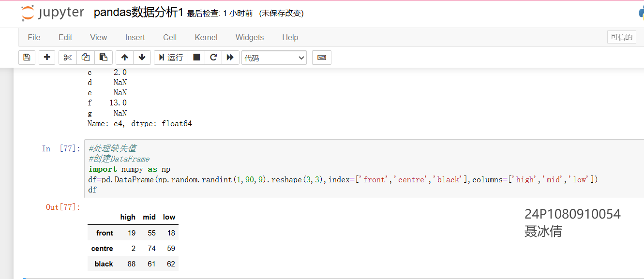This screenshot has width=644, height=279.
Task: Click the cell value 88
Action: [x=132, y=264]
